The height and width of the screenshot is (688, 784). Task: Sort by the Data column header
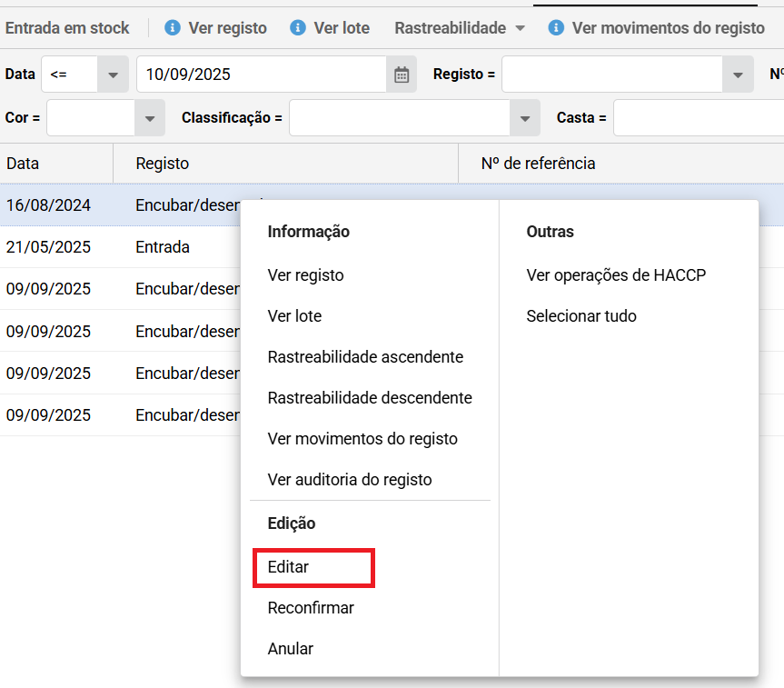(x=56, y=164)
